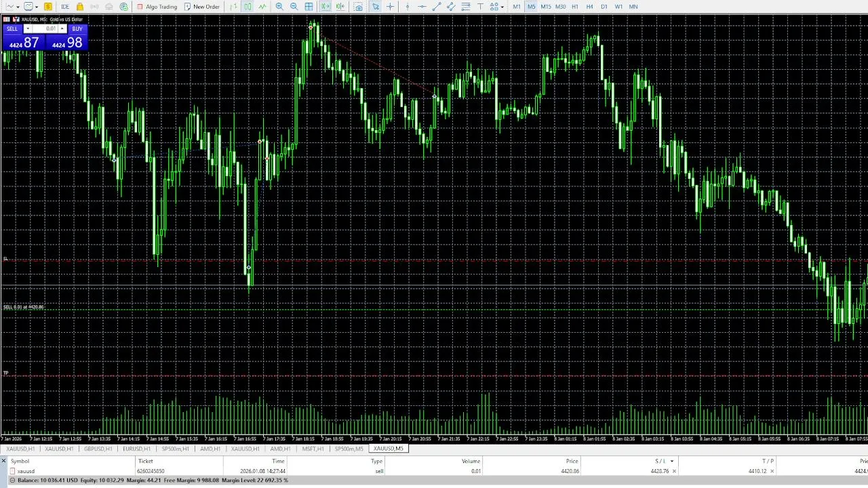Select the SELL 0.01 at 4420.86 line label
The height and width of the screenshot is (488, 868).
tap(24, 307)
